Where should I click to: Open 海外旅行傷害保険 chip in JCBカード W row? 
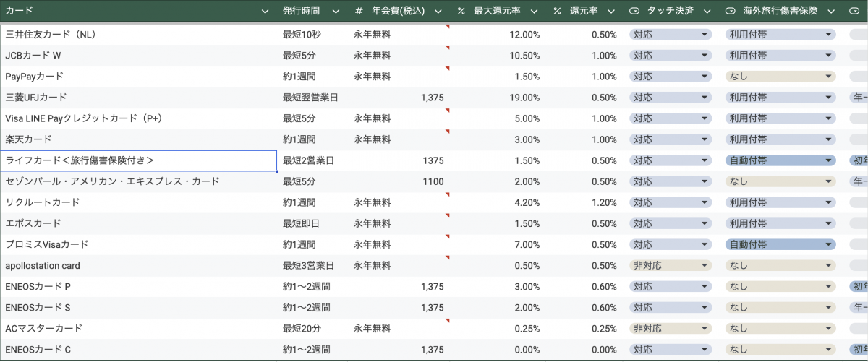point(780,55)
